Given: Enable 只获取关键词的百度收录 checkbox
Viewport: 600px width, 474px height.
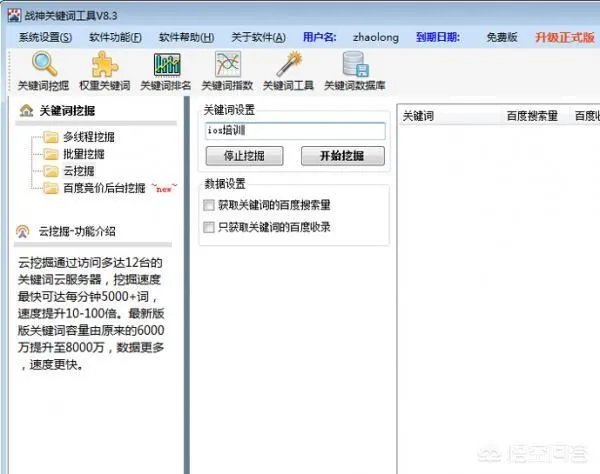Looking at the screenshot, I should click(x=209, y=227).
